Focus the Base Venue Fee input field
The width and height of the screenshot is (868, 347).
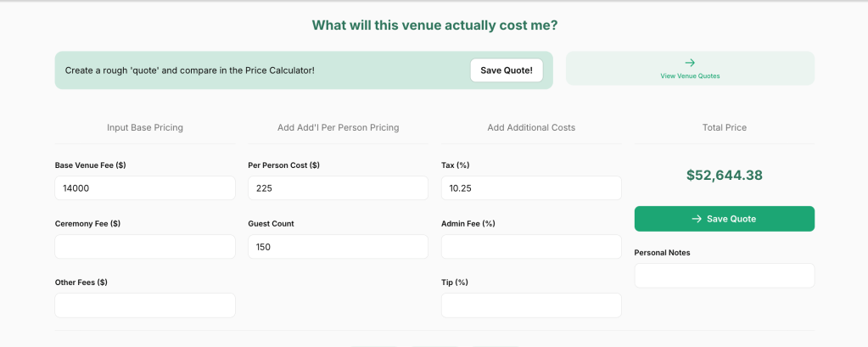click(x=145, y=188)
